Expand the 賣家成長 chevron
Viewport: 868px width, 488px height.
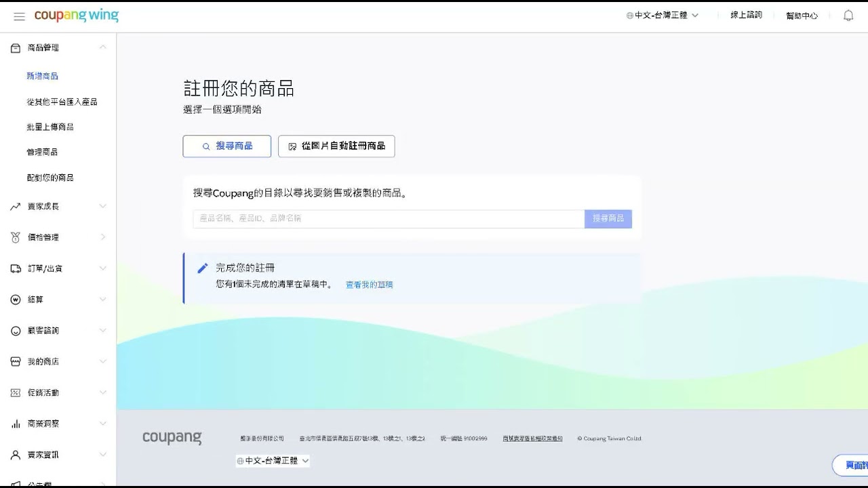103,206
